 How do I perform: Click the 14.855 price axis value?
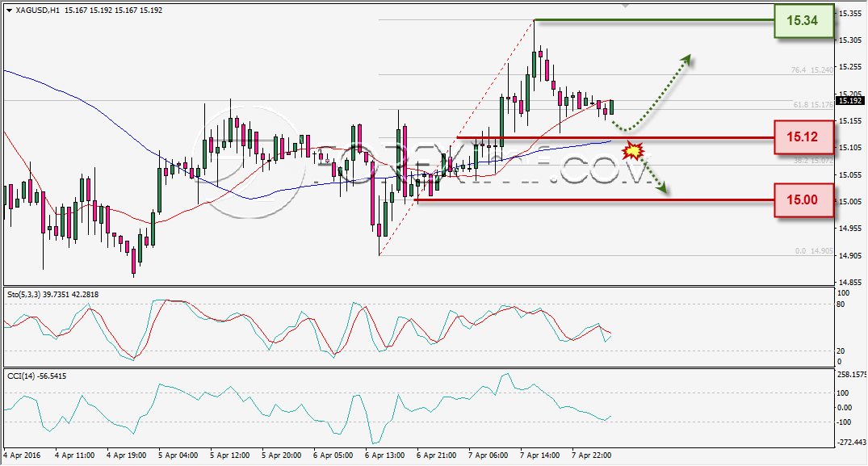tap(850, 282)
